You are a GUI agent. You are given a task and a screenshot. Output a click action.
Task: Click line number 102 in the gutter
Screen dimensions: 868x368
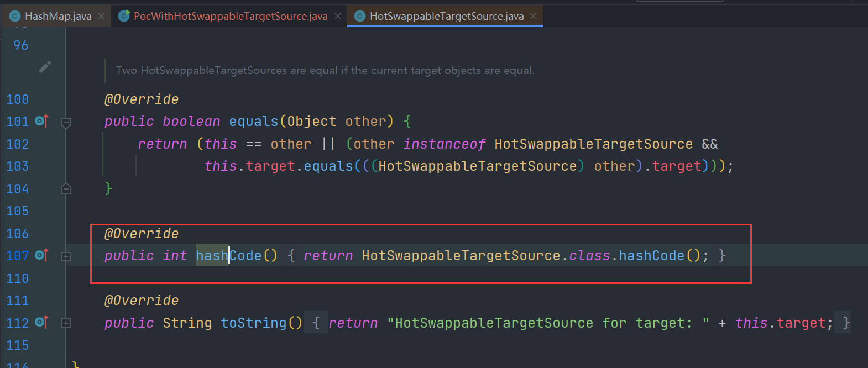18,144
